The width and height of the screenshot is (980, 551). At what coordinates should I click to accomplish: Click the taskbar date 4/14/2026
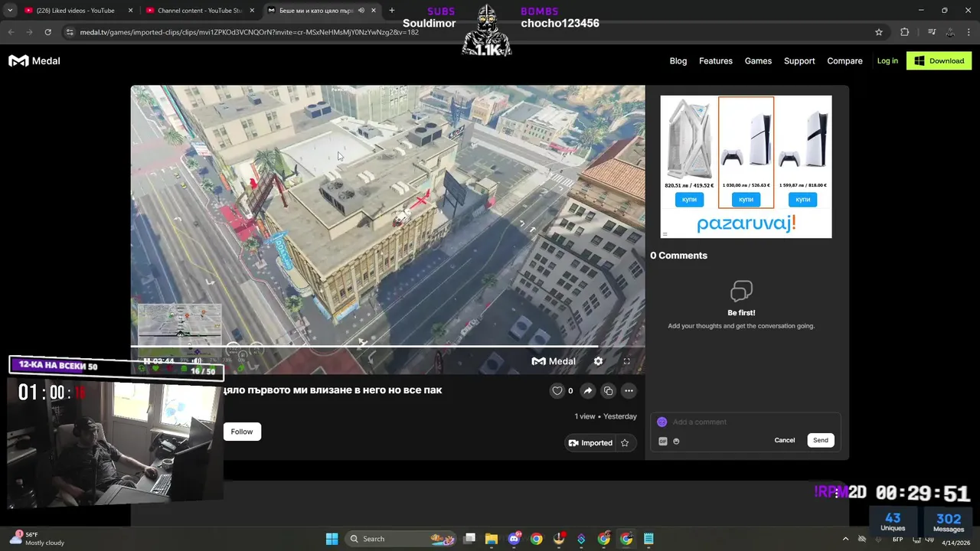pyautogui.click(x=955, y=543)
